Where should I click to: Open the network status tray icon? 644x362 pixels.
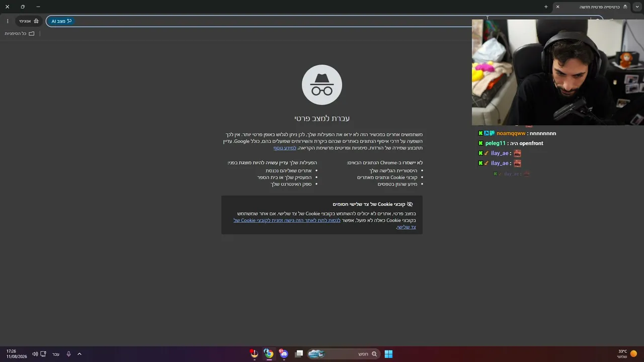click(x=43, y=354)
